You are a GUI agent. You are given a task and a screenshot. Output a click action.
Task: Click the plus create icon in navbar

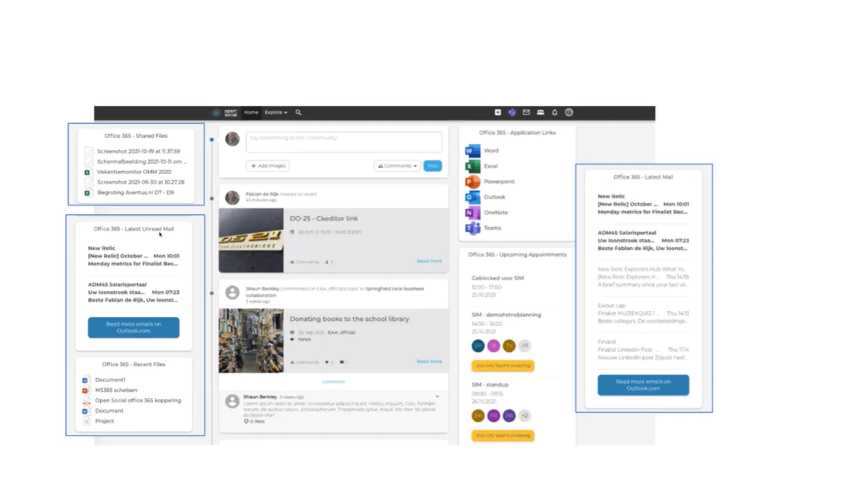[x=498, y=113]
